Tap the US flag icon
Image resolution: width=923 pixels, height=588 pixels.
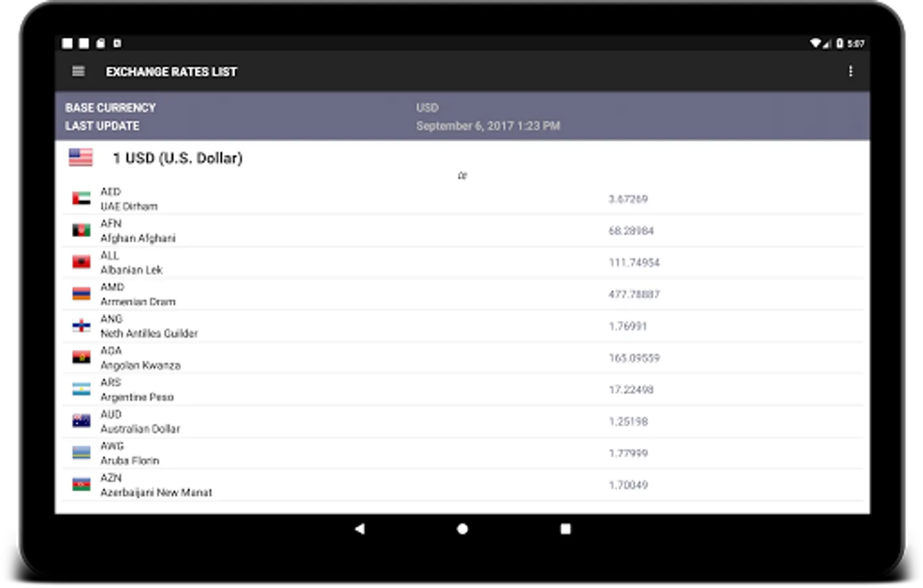(81, 157)
